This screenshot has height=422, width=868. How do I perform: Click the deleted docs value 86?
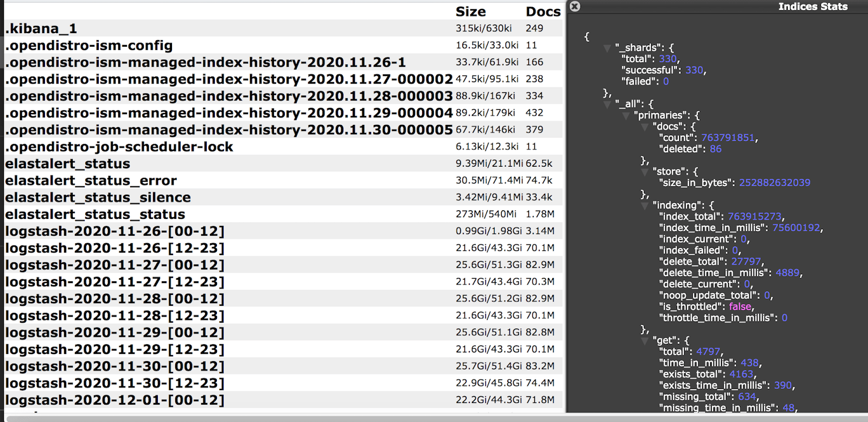[716, 149]
